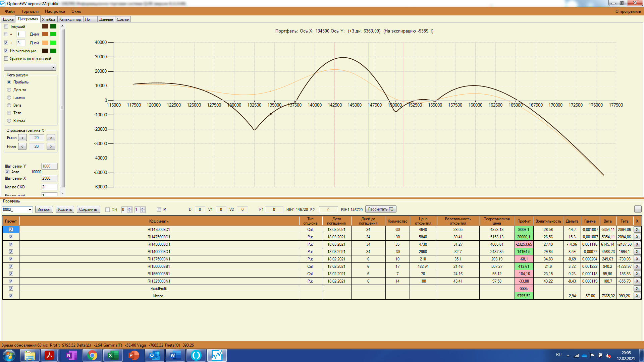Click the OptionFVV chart icon in taskbar
Image resolution: width=644 pixels, height=362 pixels.
[217, 355]
